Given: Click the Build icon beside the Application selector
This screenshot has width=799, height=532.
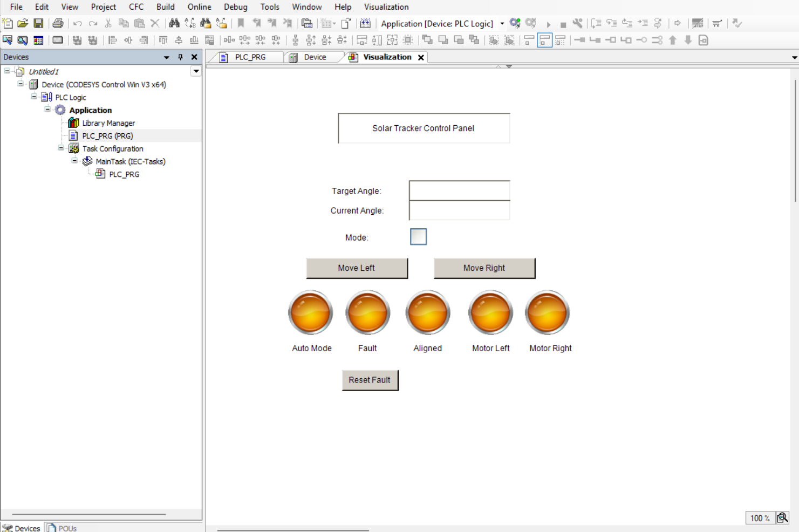Looking at the screenshot, I should [365, 23].
